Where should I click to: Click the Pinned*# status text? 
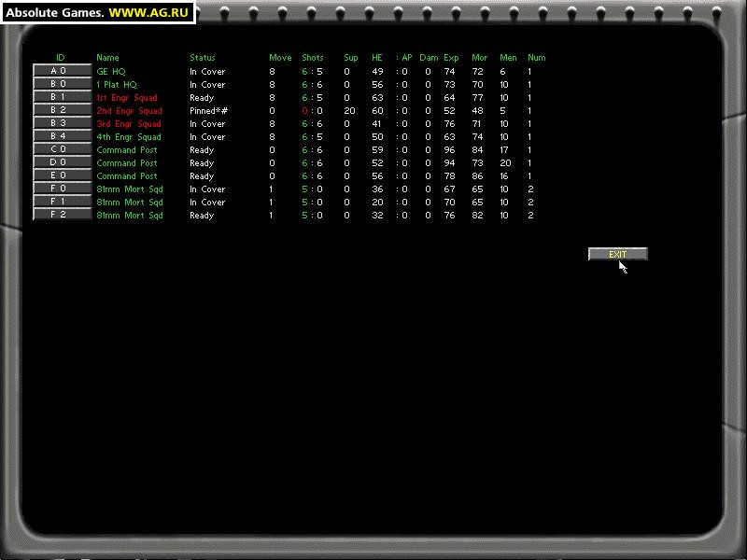pos(208,111)
